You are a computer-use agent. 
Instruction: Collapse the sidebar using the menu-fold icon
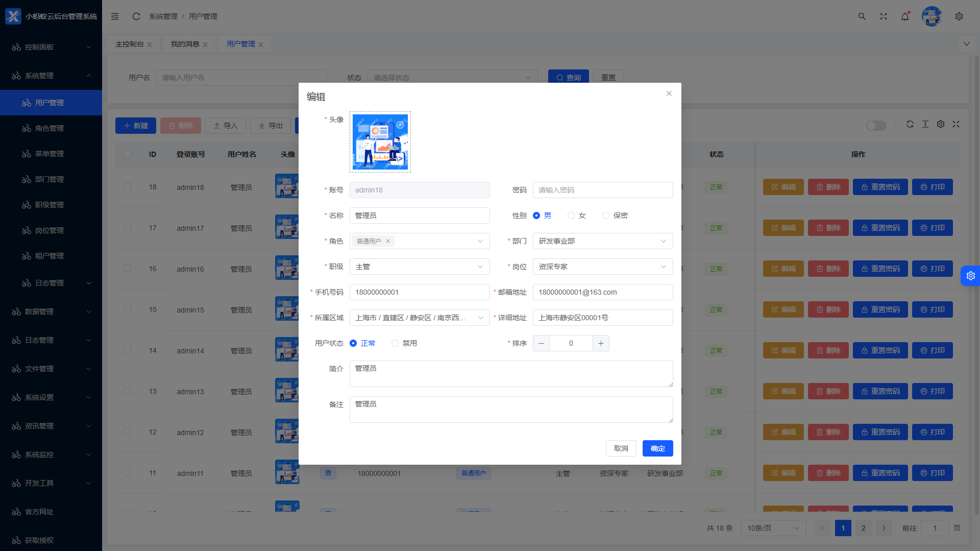[x=115, y=16]
